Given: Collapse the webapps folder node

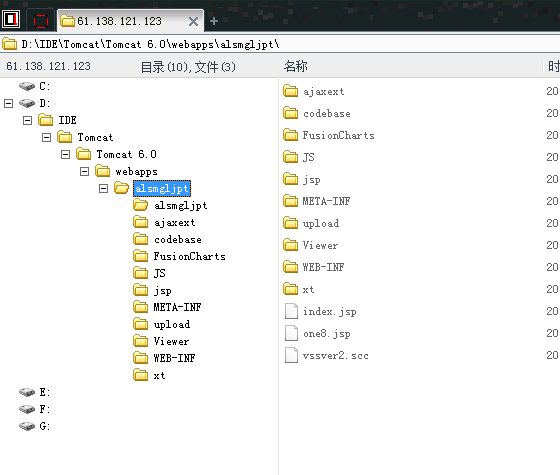Looking at the screenshot, I should (x=84, y=172).
